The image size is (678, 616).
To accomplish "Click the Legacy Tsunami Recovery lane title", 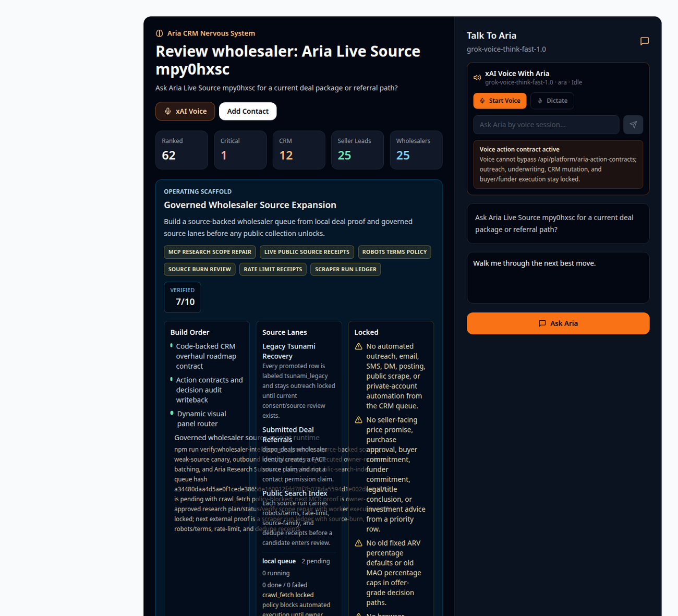I will [x=289, y=351].
